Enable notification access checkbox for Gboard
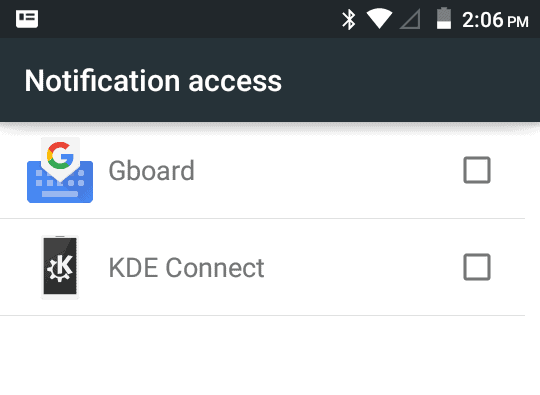Image resolution: width=540 pixels, height=395 pixels. 477,170
